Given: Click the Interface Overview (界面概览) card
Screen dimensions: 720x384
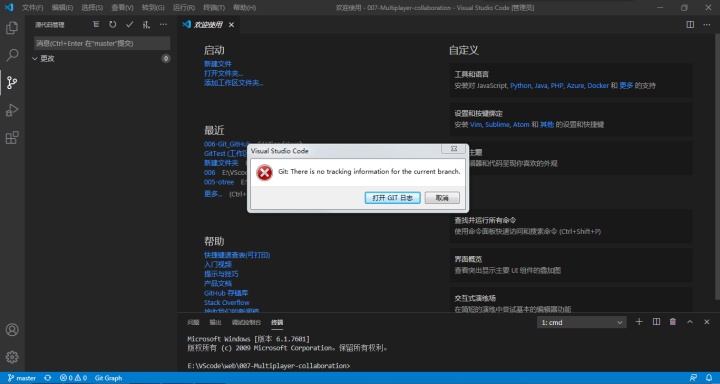Looking at the screenshot, I should [571, 265].
